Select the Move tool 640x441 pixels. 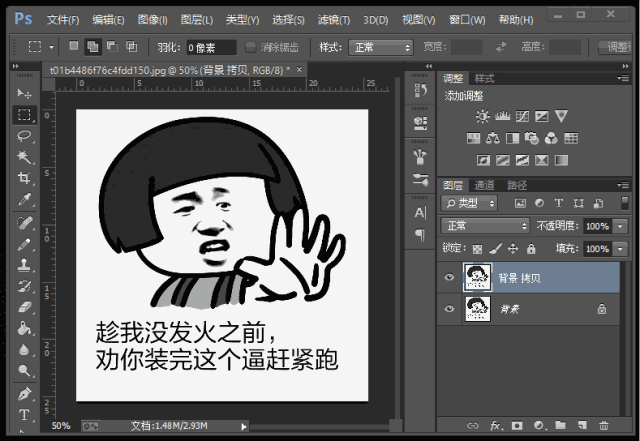pos(24,94)
